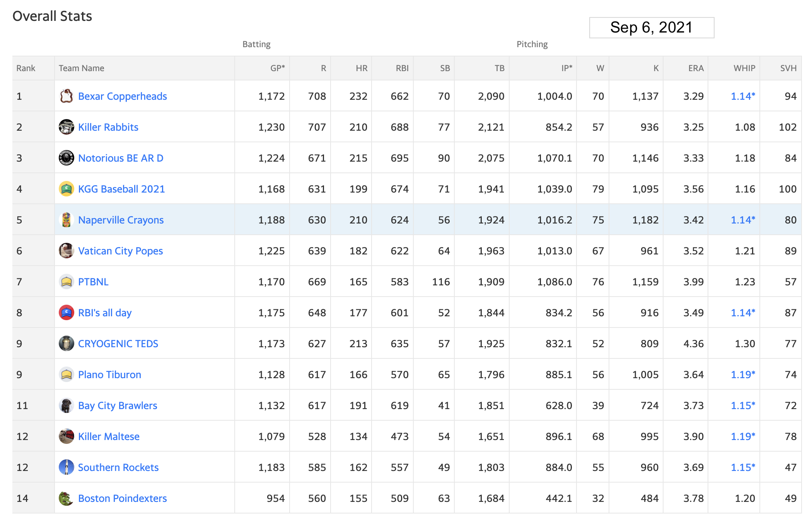Viewport: 812px width, 522px height.
Task: Click Southern Rockets 1.15* WHIP value
Action: pyautogui.click(x=743, y=467)
